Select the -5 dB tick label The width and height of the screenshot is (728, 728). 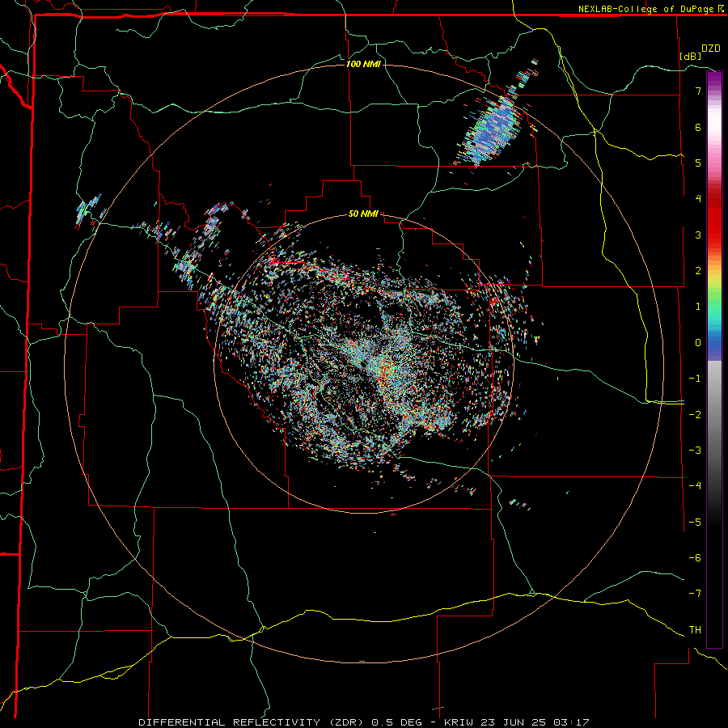coord(695,522)
